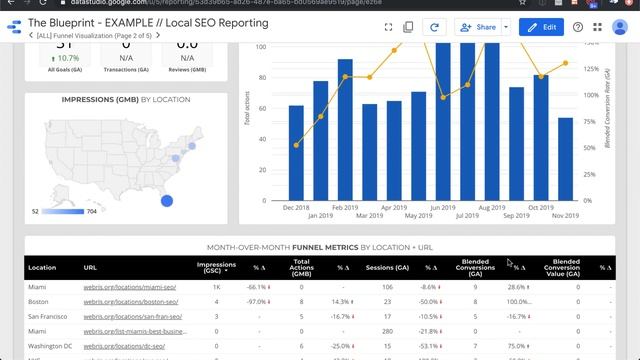Click the -66.1% impressions change cell
Screen dimensions: 640x360
[x=258, y=287]
